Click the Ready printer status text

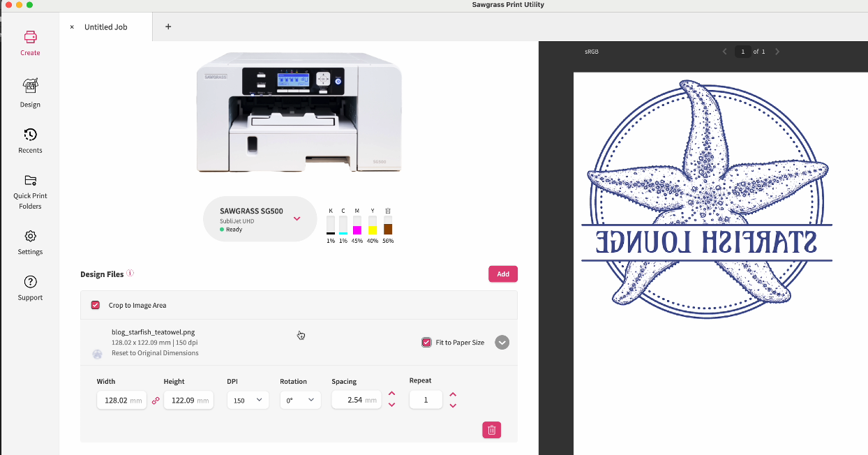point(234,229)
